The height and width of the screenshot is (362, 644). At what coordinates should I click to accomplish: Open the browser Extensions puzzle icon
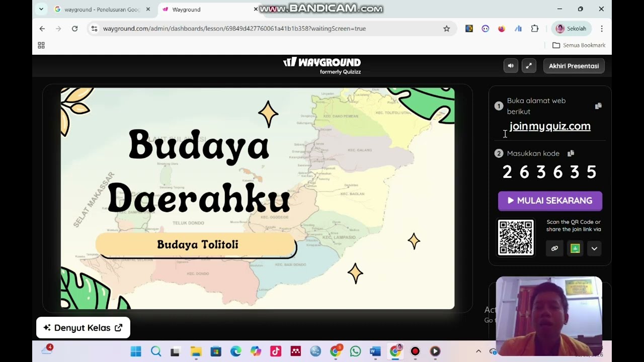535,29
